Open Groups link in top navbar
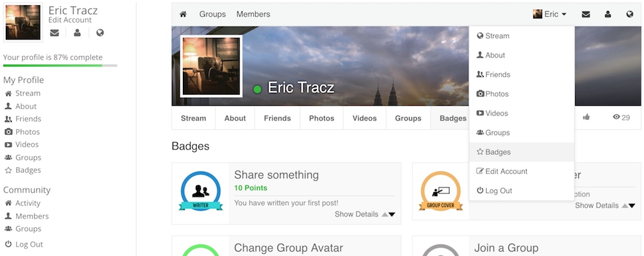Screen dimensions: 644x256 click(x=213, y=14)
